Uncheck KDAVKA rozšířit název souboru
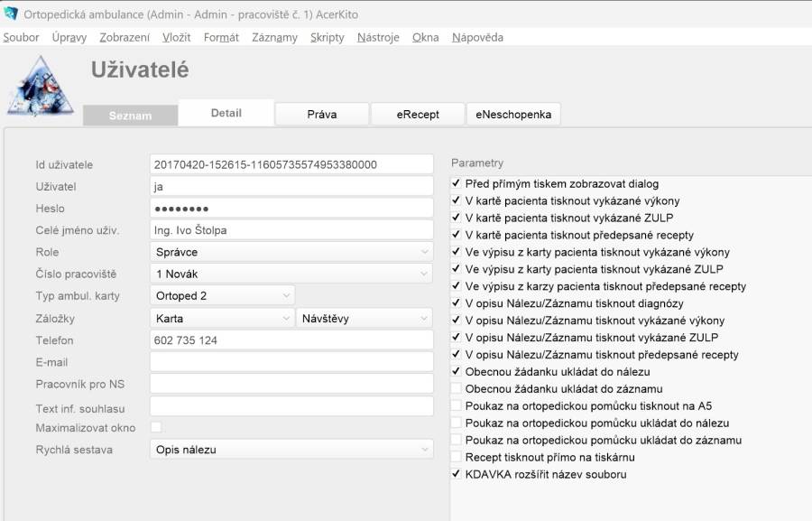 tap(457, 474)
